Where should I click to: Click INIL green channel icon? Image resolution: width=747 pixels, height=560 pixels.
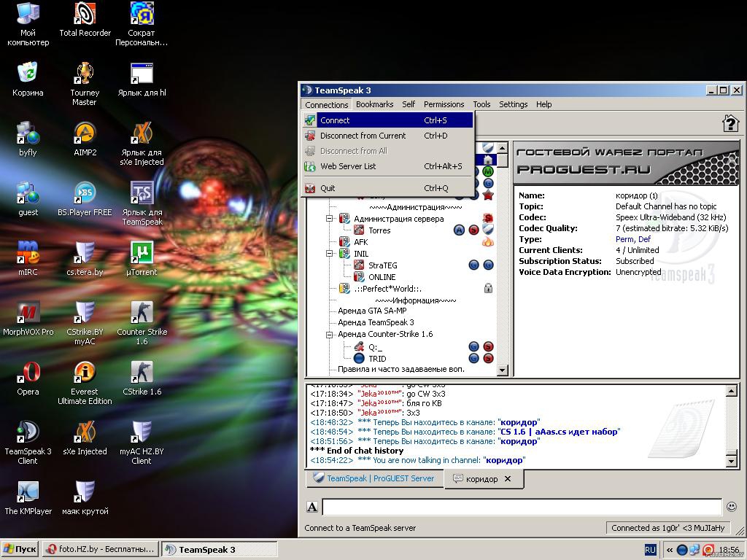tap(344, 253)
